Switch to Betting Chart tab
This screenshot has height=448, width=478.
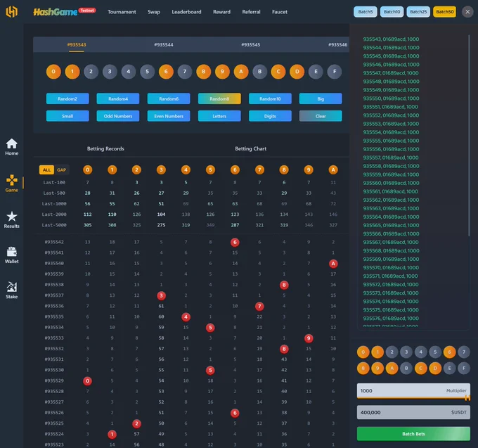(250, 149)
